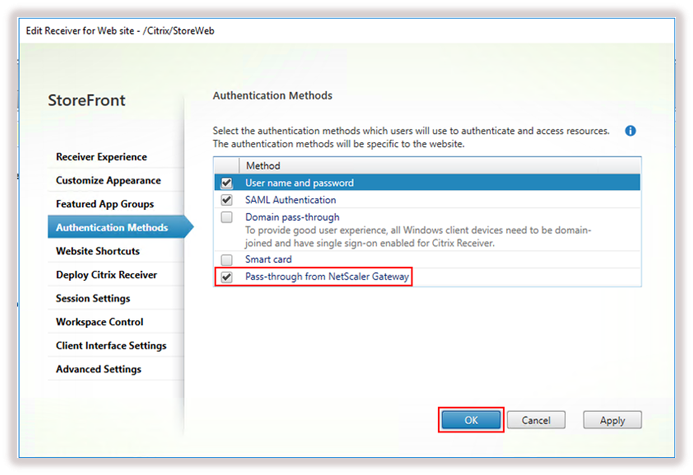The height and width of the screenshot is (475, 693).
Task: Enable Domain pass-through checkbox
Action: (227, 217)
